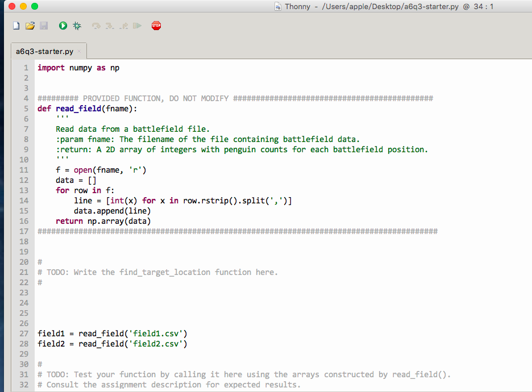Save the file using the floppy disk icon
532x392 pixels.
(x=44, y=26)
